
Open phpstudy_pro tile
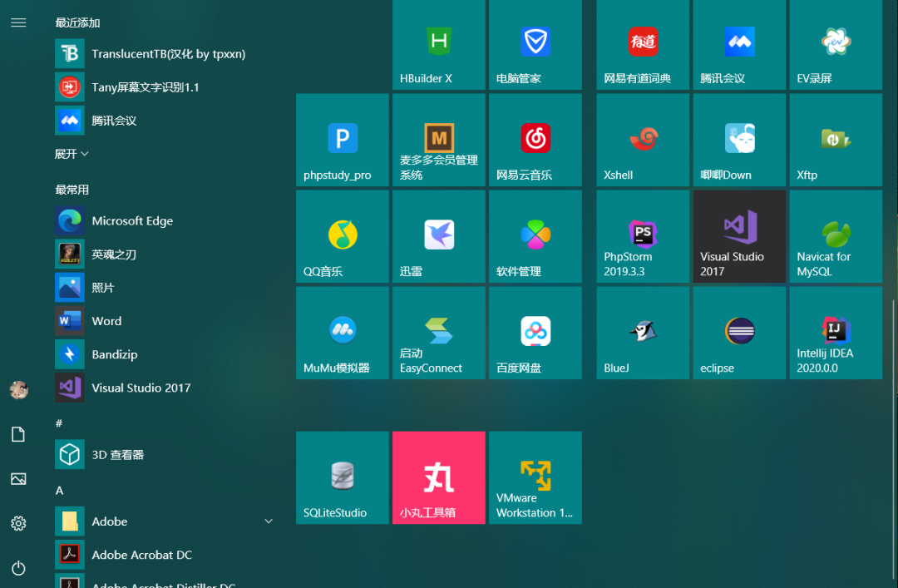click(343, 140)
